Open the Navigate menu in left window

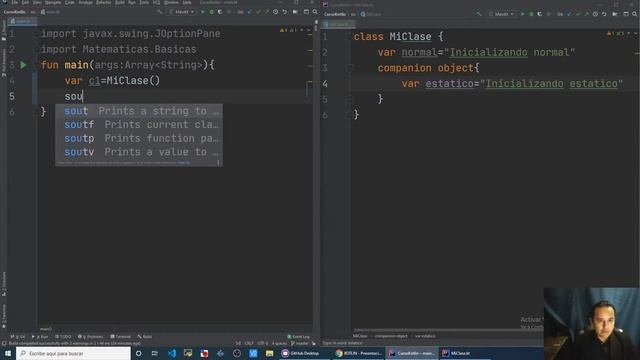tap(53, 2)
